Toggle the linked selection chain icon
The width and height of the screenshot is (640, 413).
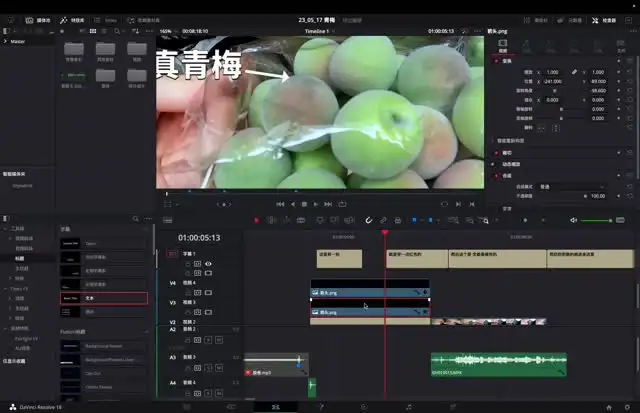[383, 220]
